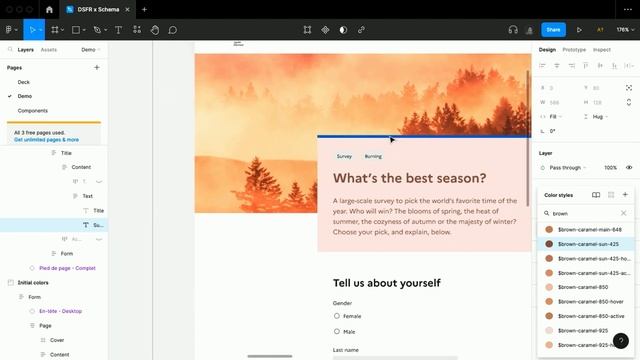The width and height of the screenshot is (640, 360).
Task: Switch to the Layers tab
Action: tap(25, 49)
